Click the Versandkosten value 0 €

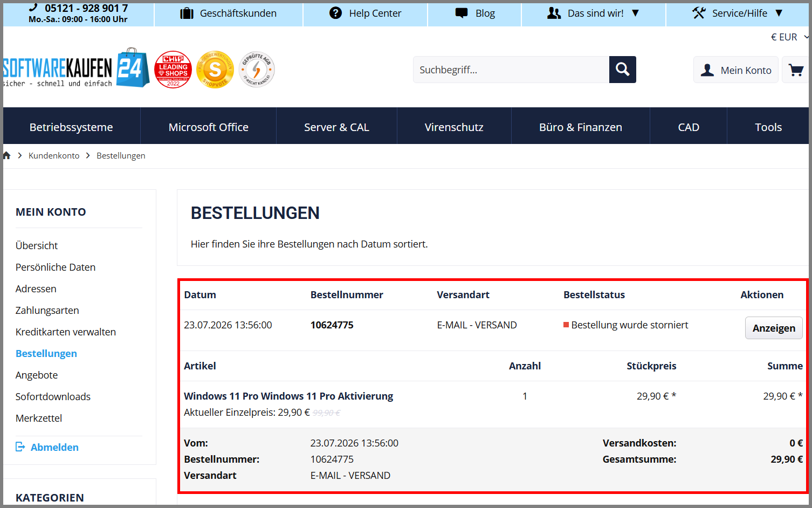click(796, 443)
